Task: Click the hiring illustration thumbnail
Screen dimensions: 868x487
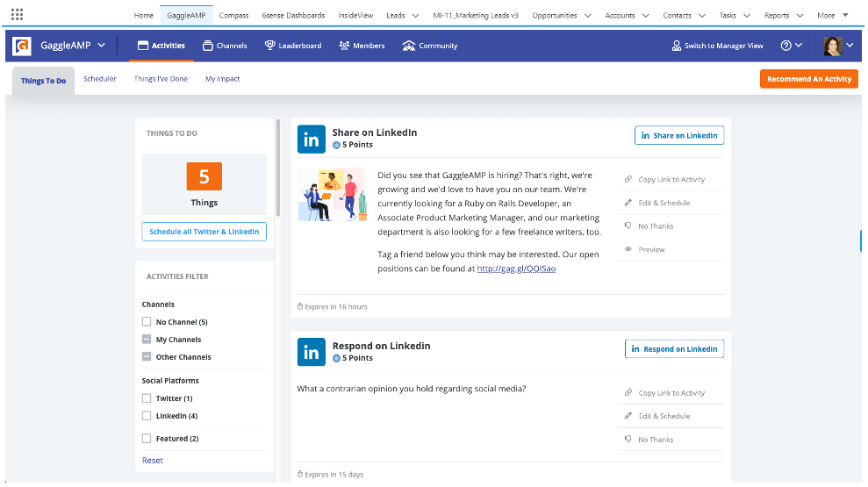Action: [332, 195]
